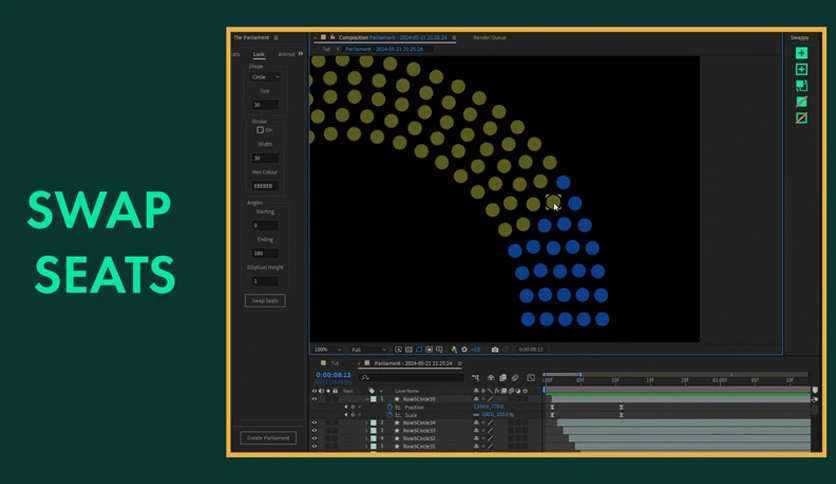Click the show channel color icon
The height and width of the screenshot is (484, 836).
point(454,350)
